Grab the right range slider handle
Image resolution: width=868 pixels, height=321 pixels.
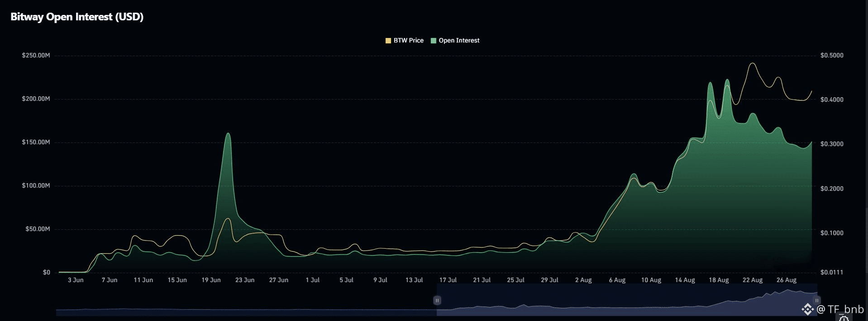click(x=817, y=300)
